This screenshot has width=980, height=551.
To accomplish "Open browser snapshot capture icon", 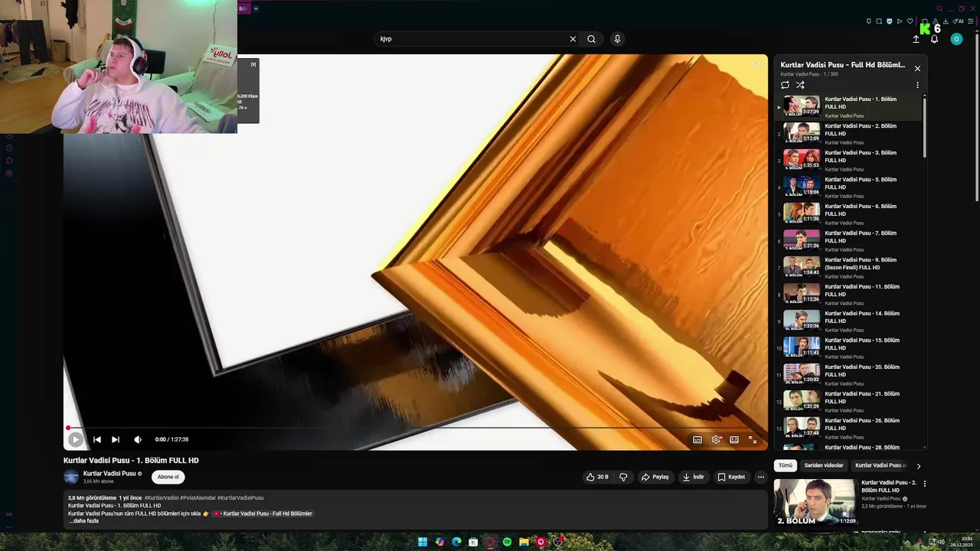I will (879, 21).
